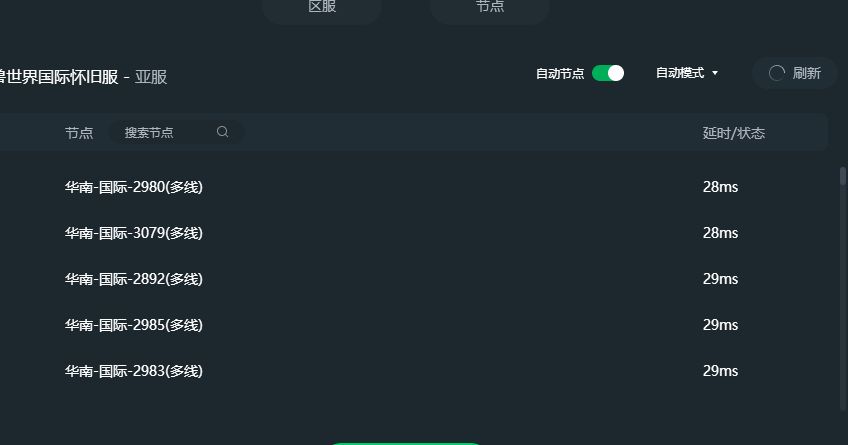The width and height of the screenshot is (848, 445).
Task: Expand the 自动模式 mode selector
Action: coord(687,73)
